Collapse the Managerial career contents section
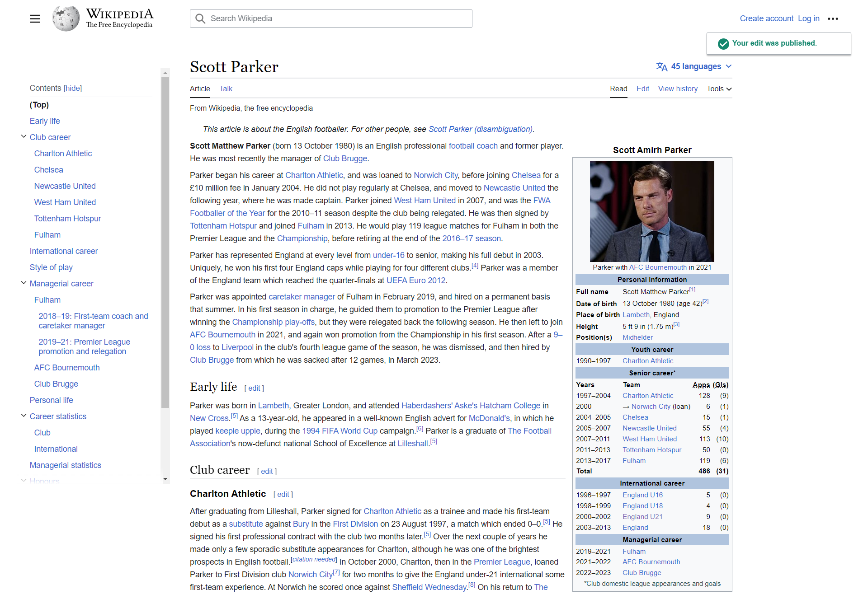The width and height of the screenshot is (868, 594). point(24,283)
